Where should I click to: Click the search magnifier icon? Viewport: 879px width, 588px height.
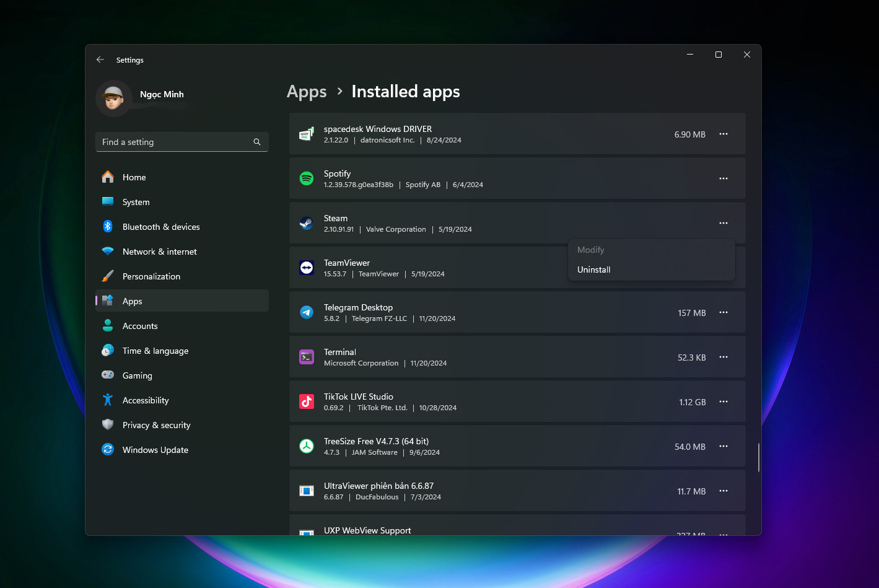click(257, 142)
